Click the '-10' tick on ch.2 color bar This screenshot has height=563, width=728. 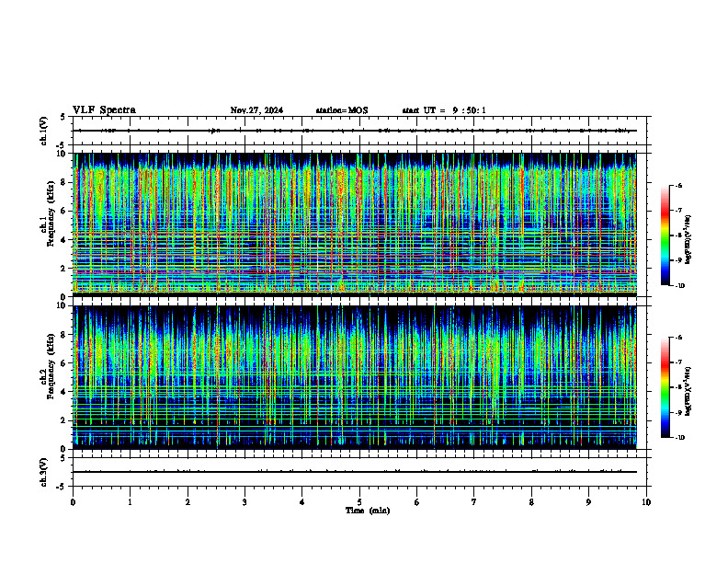pyautogui.click(x=680, y=438)
